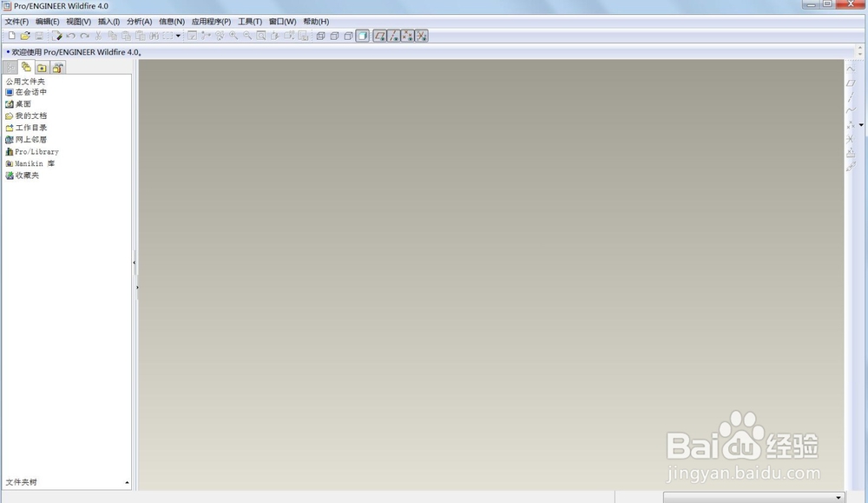Select 在会话中 in the folder list
The image size is (868, 503).
(x=26, y=92)
